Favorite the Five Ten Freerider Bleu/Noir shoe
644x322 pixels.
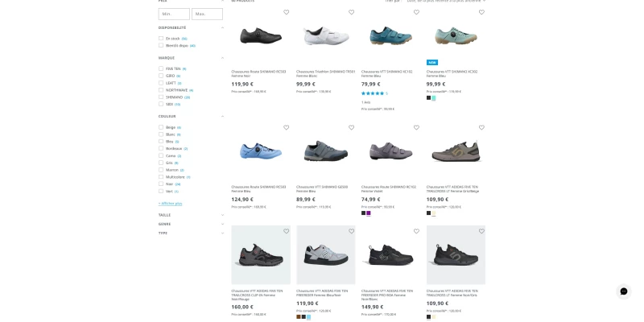(351, 231)
